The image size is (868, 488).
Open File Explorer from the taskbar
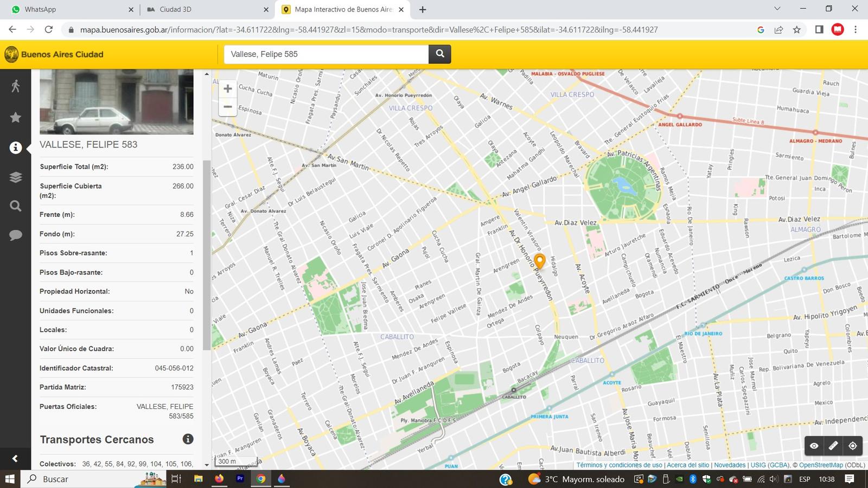tap(198, 479)
